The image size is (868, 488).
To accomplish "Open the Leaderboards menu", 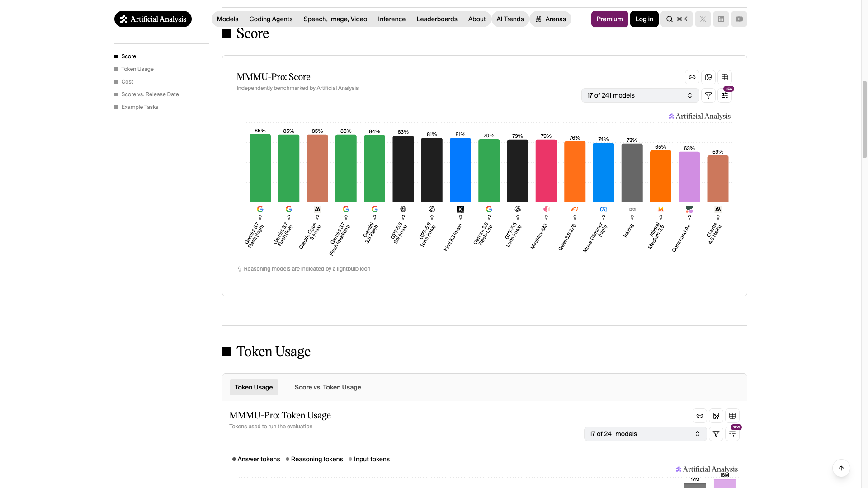I will coord(437,19).
